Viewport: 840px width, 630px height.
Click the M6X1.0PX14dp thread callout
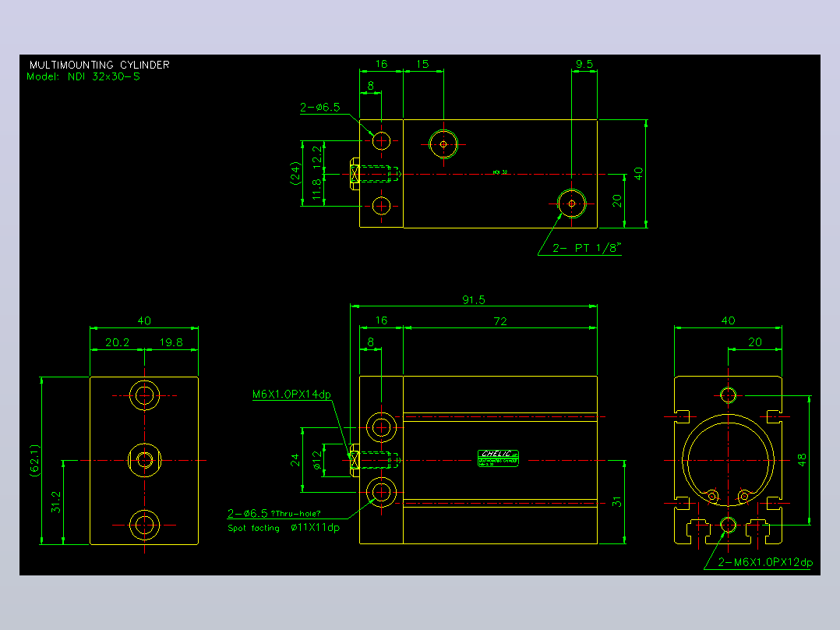[x=291, y=395]
